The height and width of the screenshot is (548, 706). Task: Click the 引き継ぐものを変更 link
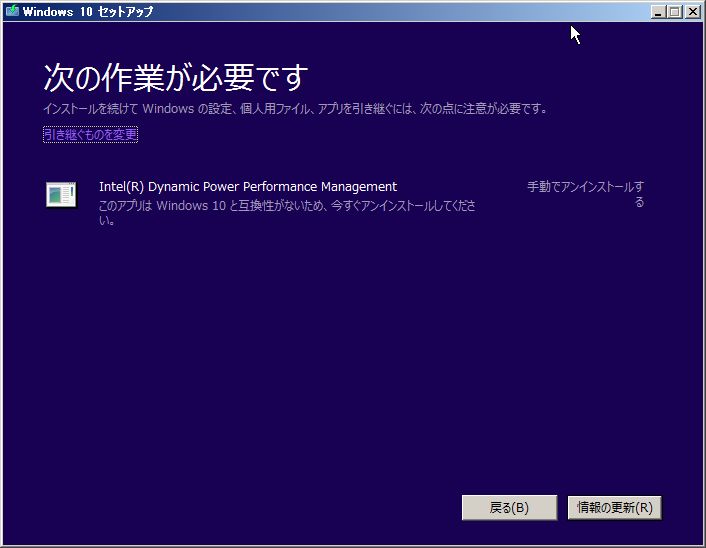tap(90, 134)
